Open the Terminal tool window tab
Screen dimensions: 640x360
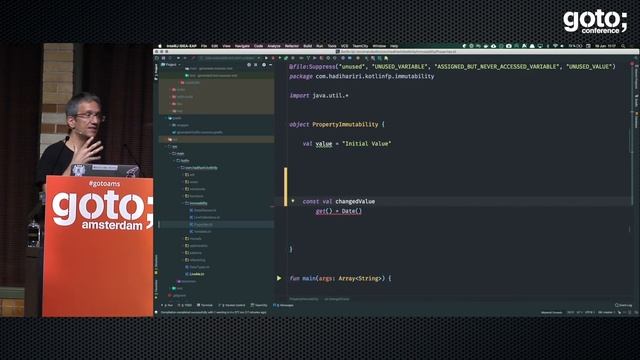pos(205,305)
